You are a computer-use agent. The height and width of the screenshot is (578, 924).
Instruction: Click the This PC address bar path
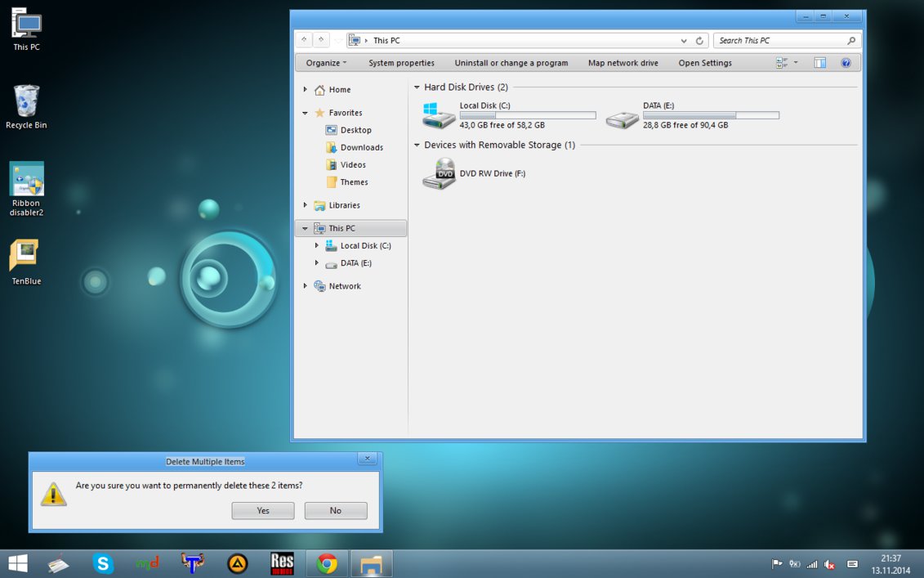(x=386, y=41)
